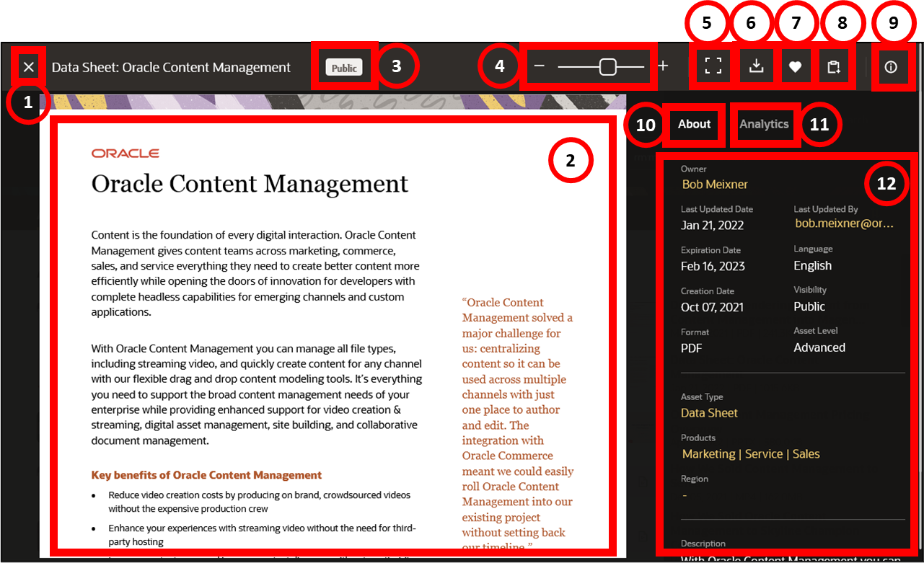The height and width of the screenshot is (563, 924).
Task: Open the asset info panel
Action: pyautogui.click(x=891, y=66)
